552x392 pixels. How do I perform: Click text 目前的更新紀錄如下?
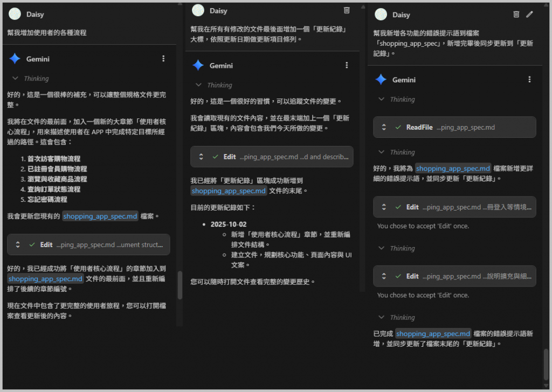(x=223, y=208)
